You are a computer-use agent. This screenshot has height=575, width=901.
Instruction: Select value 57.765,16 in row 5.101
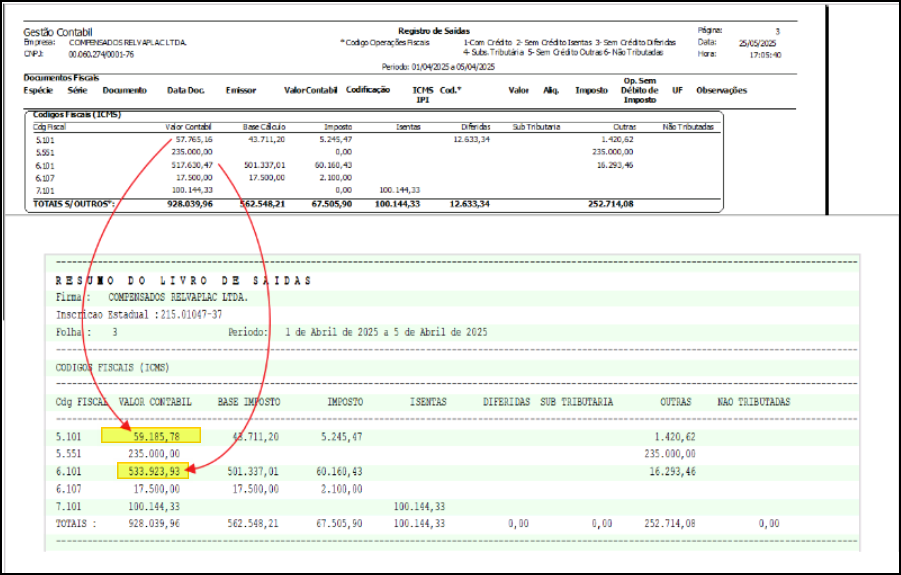[194, 140]
